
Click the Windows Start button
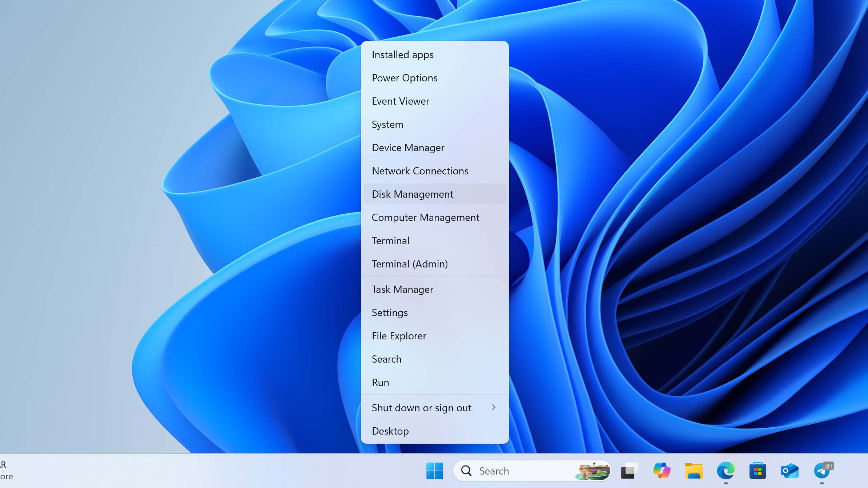(x=434, y=471)
